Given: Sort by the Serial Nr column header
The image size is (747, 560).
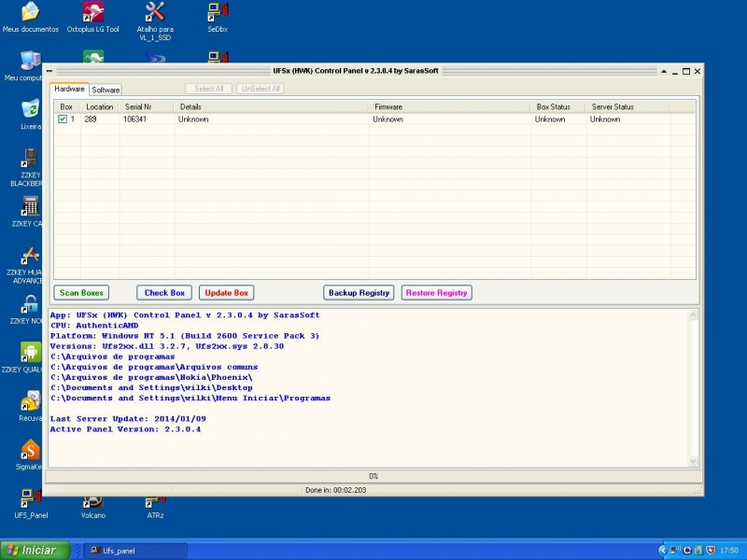Looking at the screenshot, I should pyautogui.click(x=147, y=106).
